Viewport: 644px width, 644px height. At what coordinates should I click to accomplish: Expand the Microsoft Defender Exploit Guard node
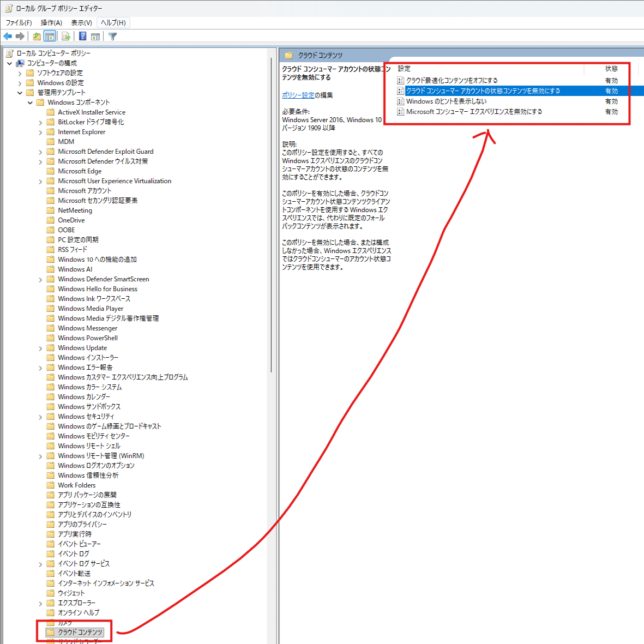tap(40, 152)
